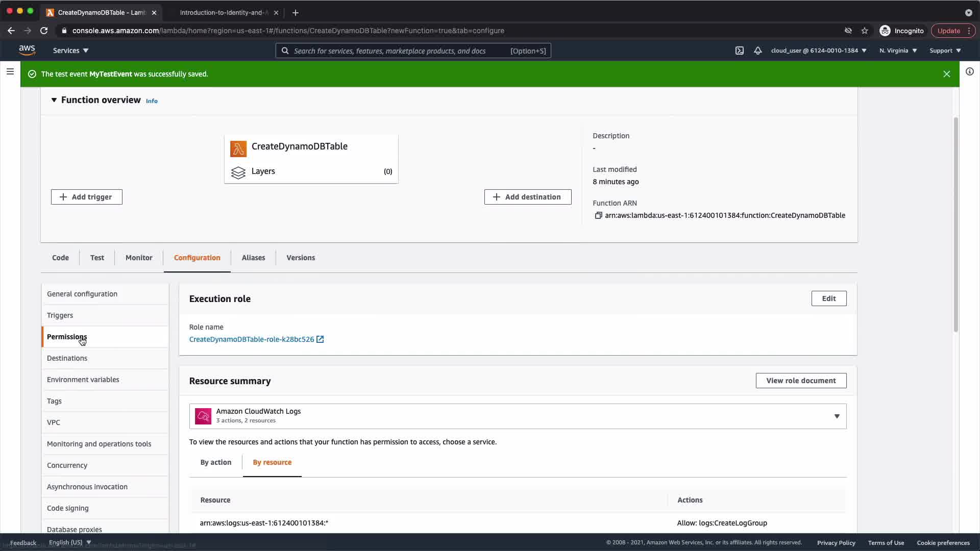
Task: Click in the AWS services search field
Action: tap(398, 51)
